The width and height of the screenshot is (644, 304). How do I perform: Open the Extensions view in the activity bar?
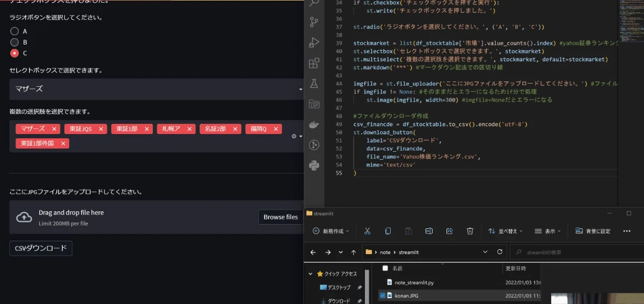pos(314,63)
